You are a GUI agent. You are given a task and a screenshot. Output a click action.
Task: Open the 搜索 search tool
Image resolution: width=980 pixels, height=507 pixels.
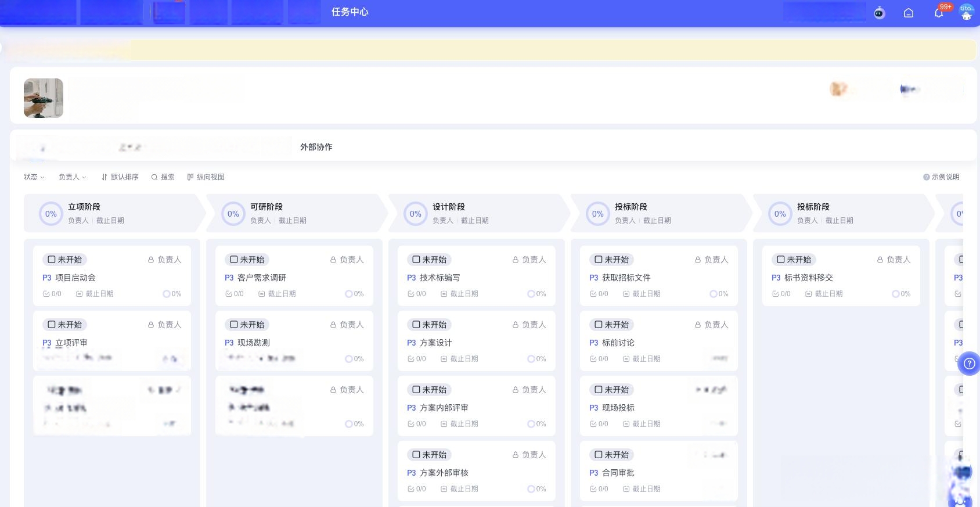click(163, 177)
